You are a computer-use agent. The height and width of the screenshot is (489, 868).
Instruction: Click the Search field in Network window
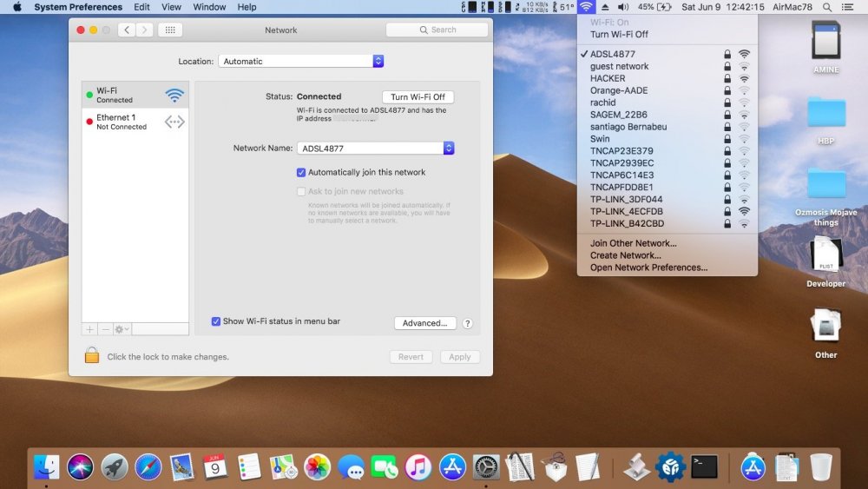coord(437,30)
